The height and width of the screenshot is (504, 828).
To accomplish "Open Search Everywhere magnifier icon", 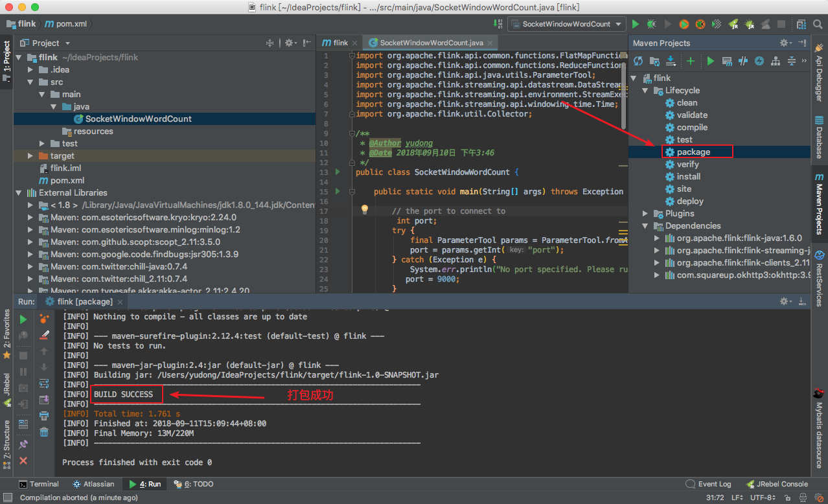I will point(816,24).
